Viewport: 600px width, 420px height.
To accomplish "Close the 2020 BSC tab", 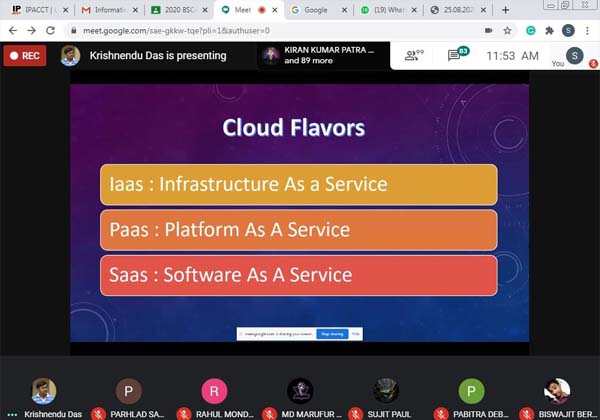I will [205, 10].
